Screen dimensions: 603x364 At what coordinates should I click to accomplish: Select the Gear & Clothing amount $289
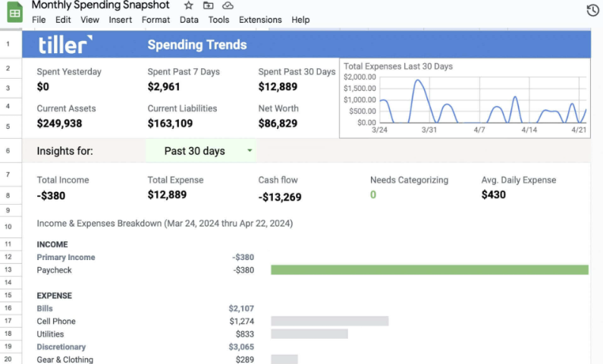pos(245,359)
